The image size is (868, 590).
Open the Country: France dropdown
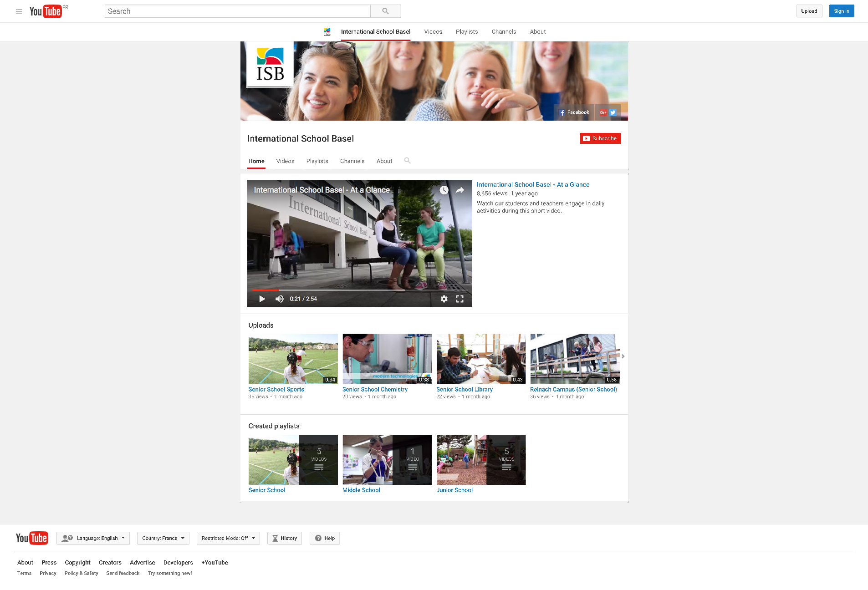(163, 538)
